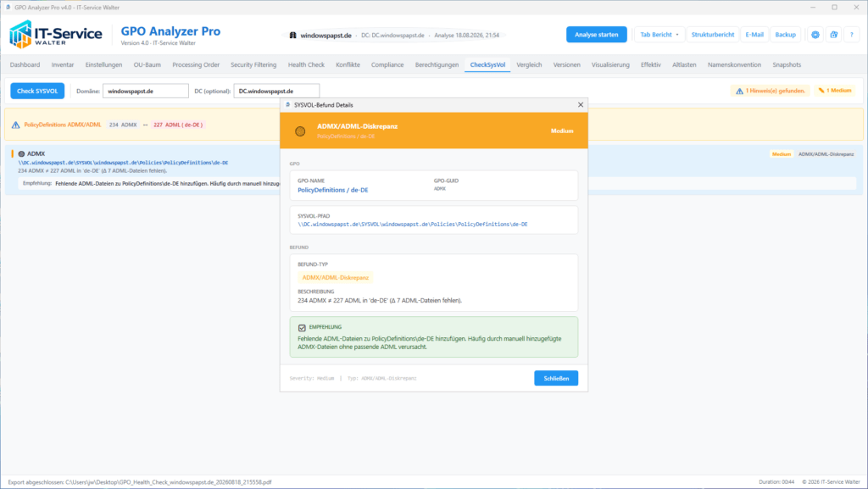868x489 pixels.
Task: Click PolicyDefinitions / de-DE GPO name link
Action: [x=332, y=190]
